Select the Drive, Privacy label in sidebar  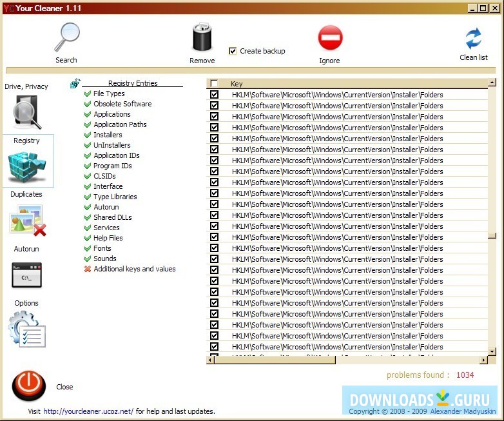(x=26, y=86)
